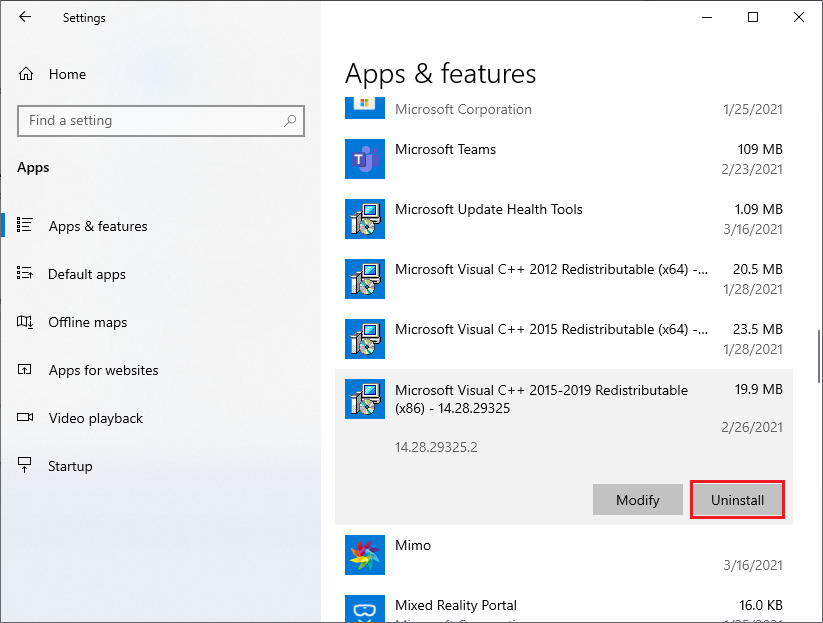Select the Default apps sidebar icon
Screen dimensions: 823x623
point(25,274)
